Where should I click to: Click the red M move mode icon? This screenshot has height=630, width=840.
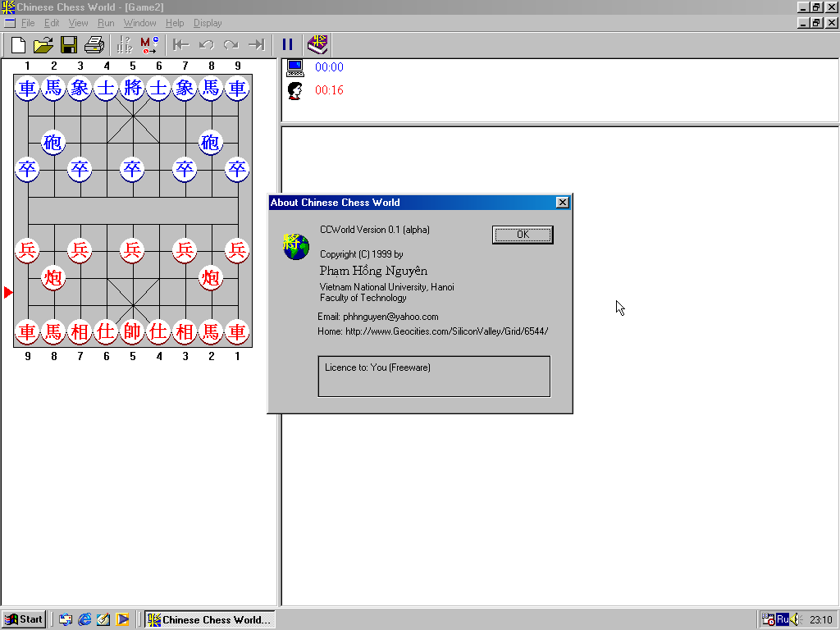click(x=149, y=44)
